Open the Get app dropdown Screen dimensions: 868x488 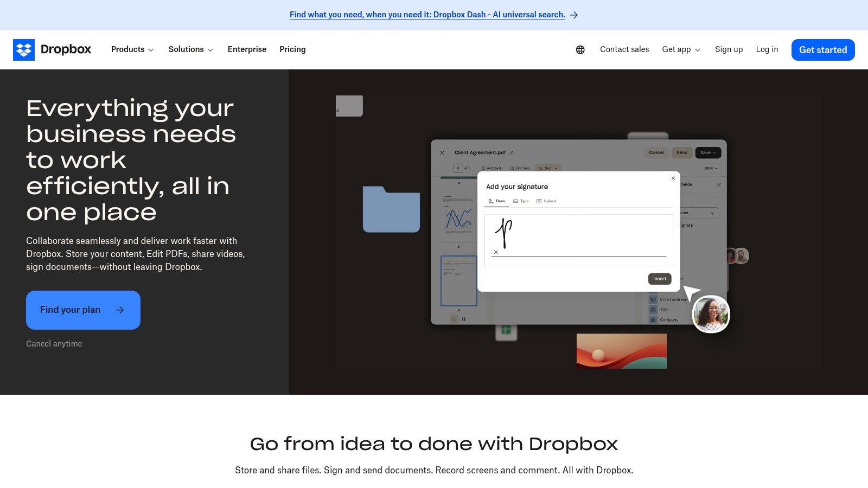pos(681,49)
